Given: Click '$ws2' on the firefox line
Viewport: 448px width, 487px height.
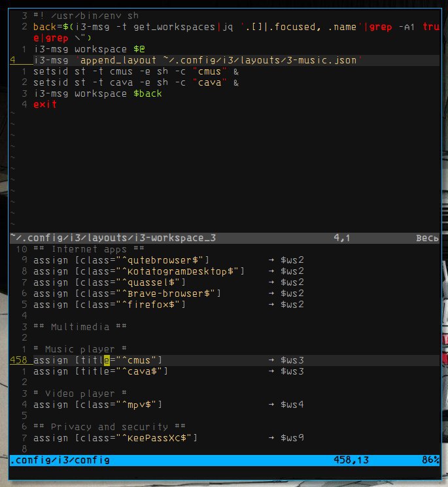Looking at the screenshot, I should point(292,305).
